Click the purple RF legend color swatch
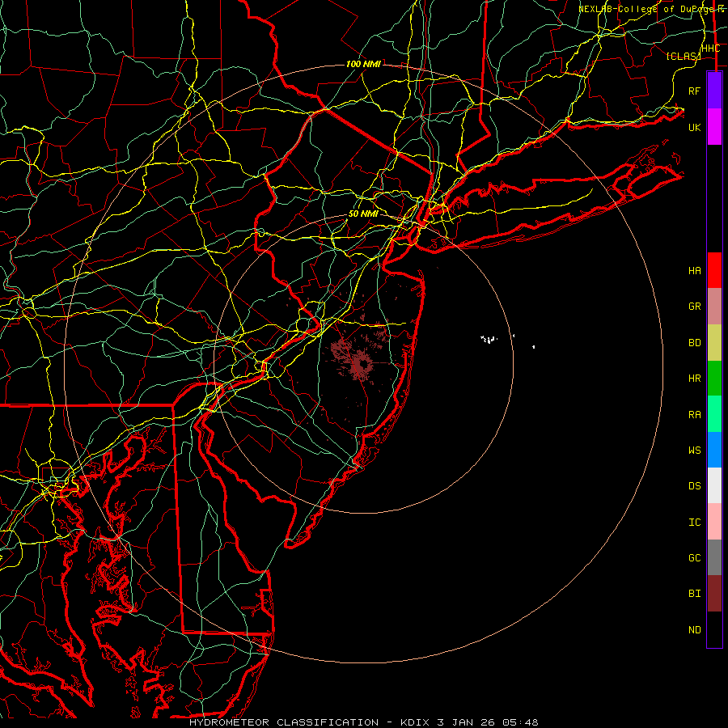 (x=714, y=91)
